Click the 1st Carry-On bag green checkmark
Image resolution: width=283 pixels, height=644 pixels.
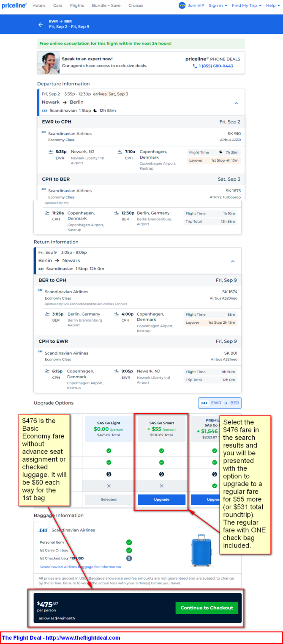[129, 550]
